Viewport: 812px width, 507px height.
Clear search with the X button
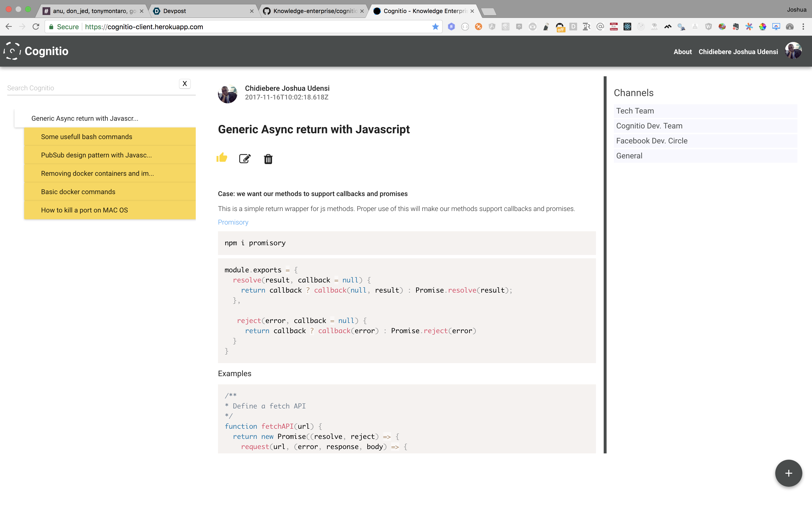coord(185,84)
